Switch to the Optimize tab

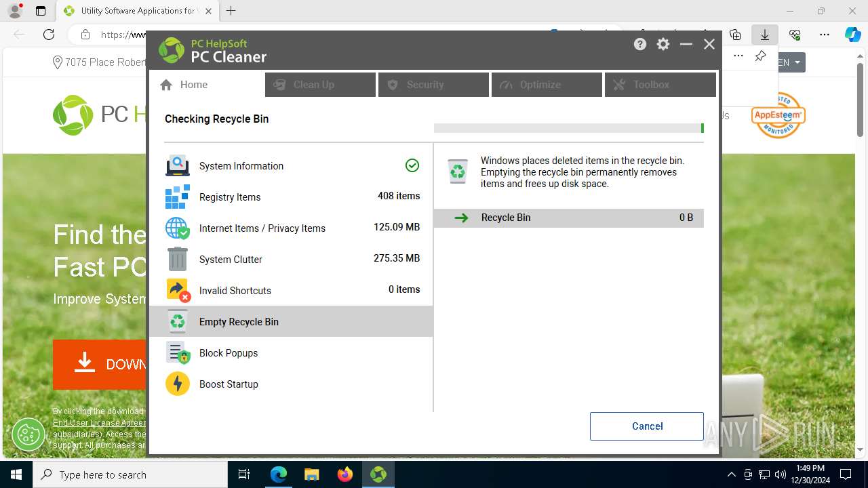(x=547, y=85)
